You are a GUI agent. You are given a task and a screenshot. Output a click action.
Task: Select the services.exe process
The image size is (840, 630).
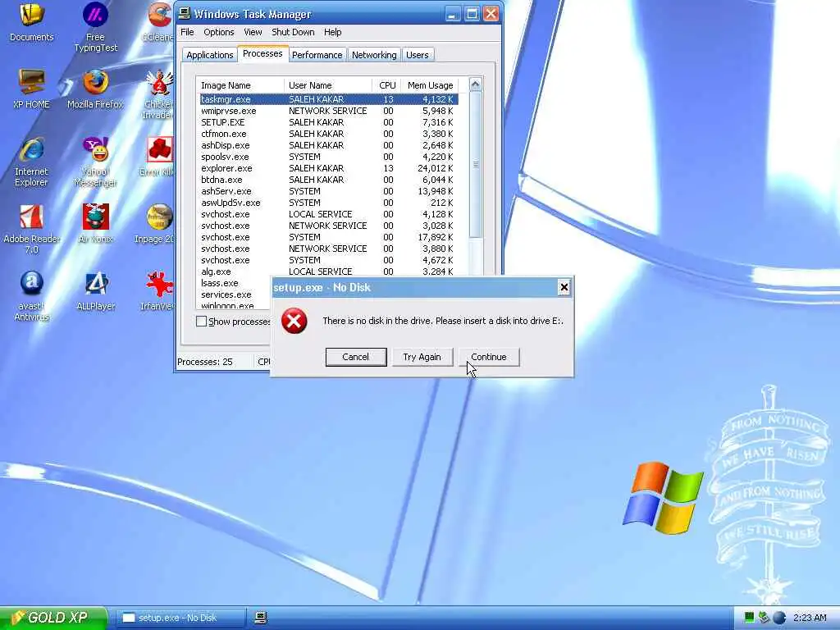click(235, 294)
